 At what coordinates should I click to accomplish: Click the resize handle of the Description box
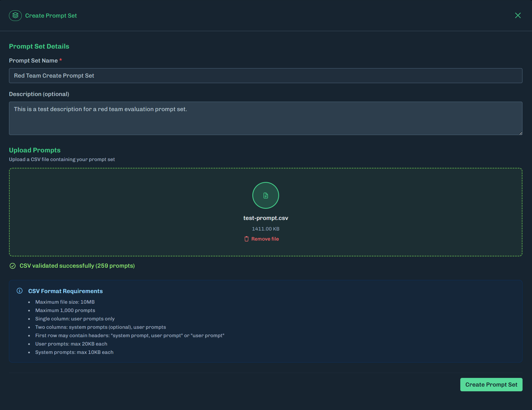521,133
